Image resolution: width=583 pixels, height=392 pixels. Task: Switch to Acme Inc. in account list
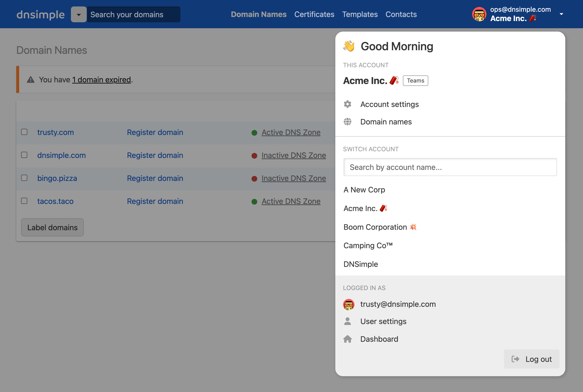coord(365,208)
